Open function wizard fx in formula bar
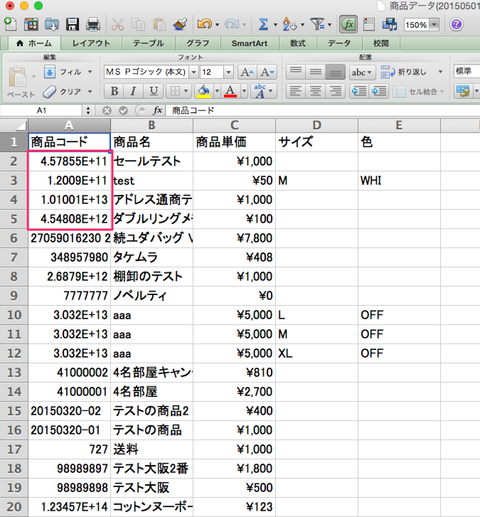Screen dimensions: 480x517 [x=157, y=110]
